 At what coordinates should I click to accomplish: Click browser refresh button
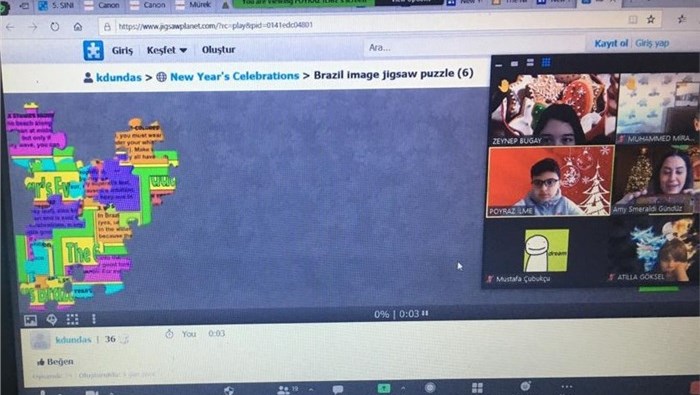pos(54,27)
